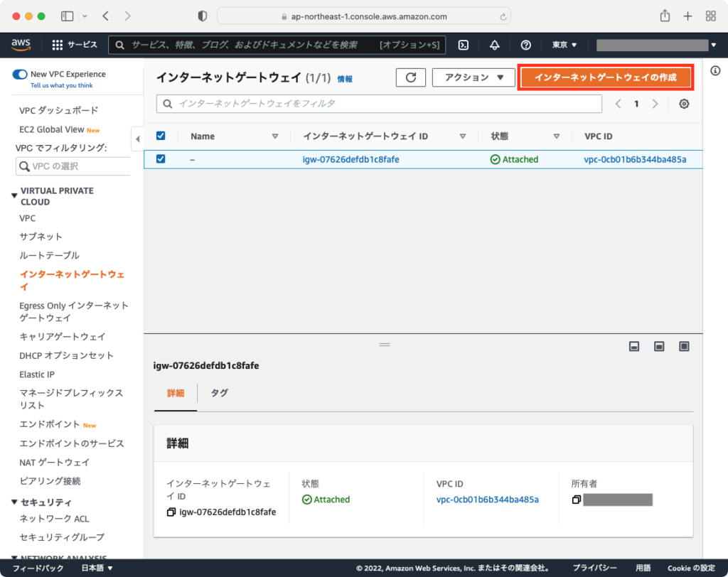Go to previous page of results
The image size is (728, 577).
(618, 104)
